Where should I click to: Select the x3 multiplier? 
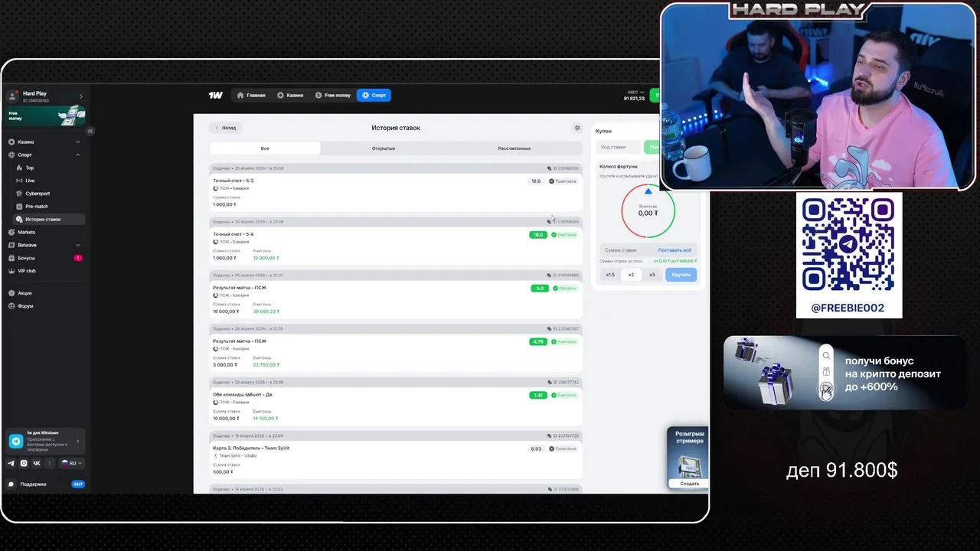(652, 275)
